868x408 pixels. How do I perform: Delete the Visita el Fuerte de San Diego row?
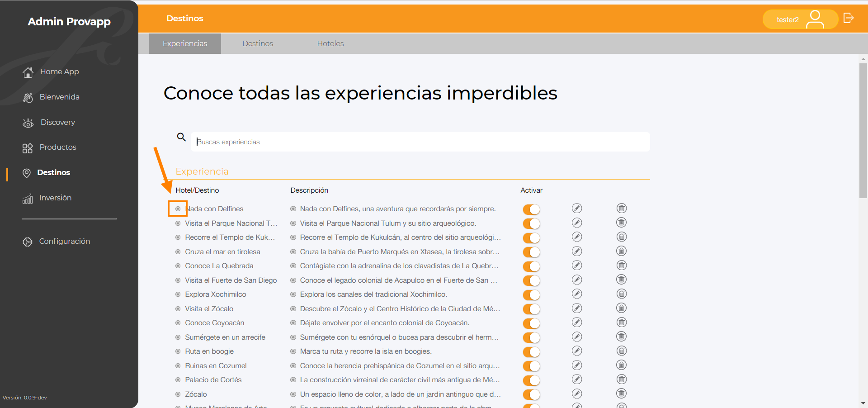(x=622, y=280)
